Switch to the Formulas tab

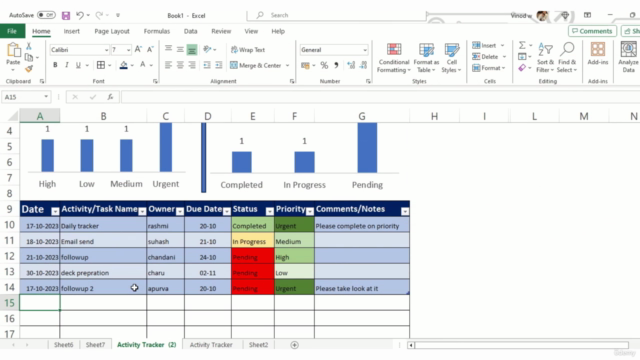point(157,31)
